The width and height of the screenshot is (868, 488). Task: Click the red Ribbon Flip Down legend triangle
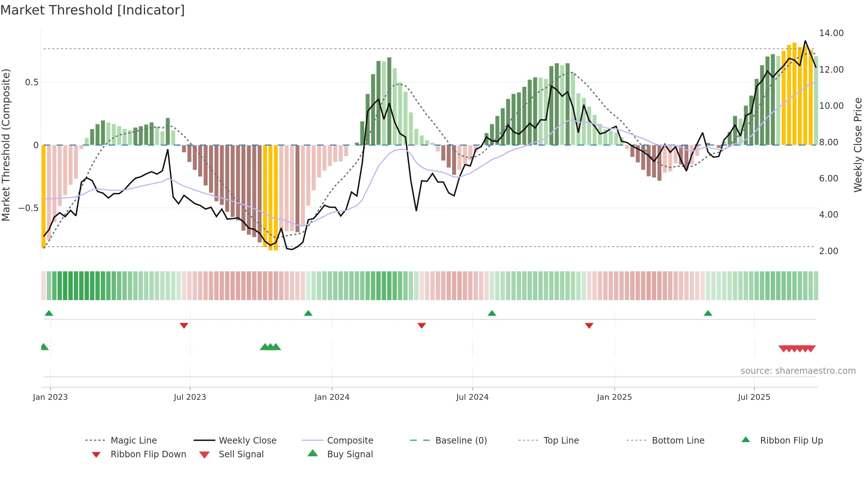(x=96, y=455)
